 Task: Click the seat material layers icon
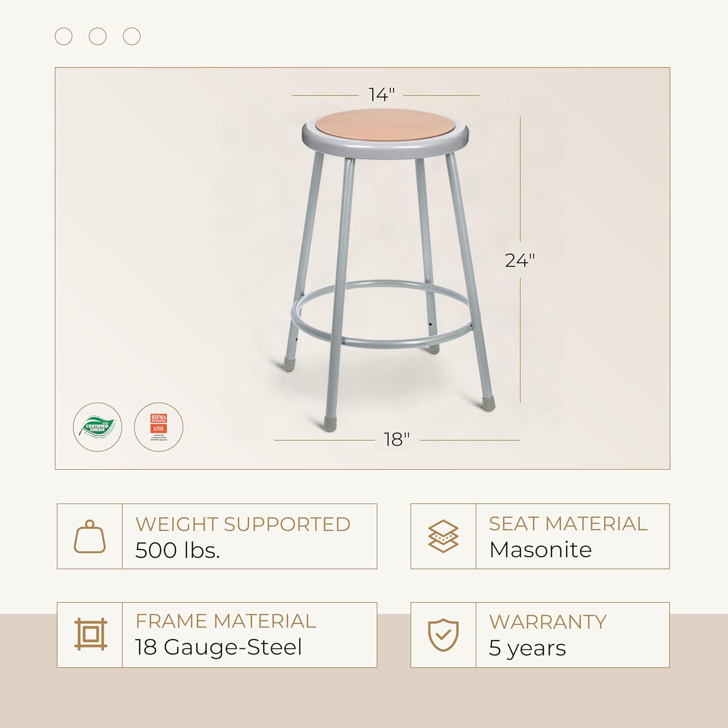click(443, 536)
